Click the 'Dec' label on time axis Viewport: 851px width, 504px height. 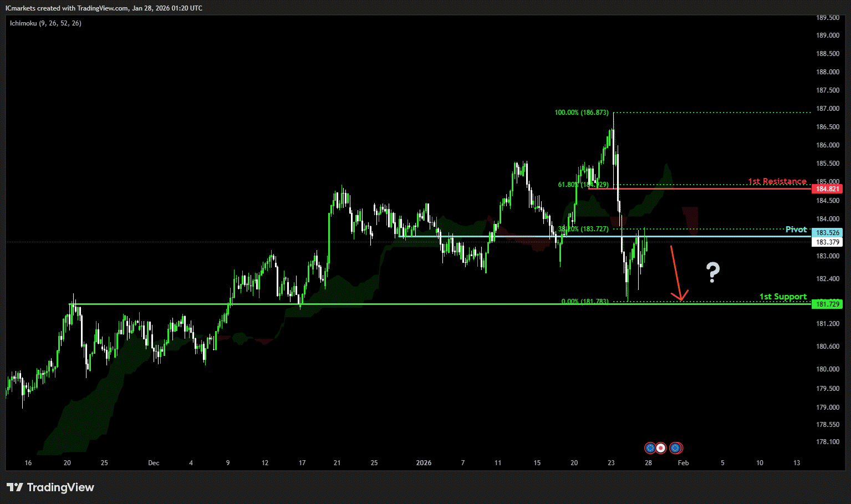pyautogui.click(x=154, y=463)
